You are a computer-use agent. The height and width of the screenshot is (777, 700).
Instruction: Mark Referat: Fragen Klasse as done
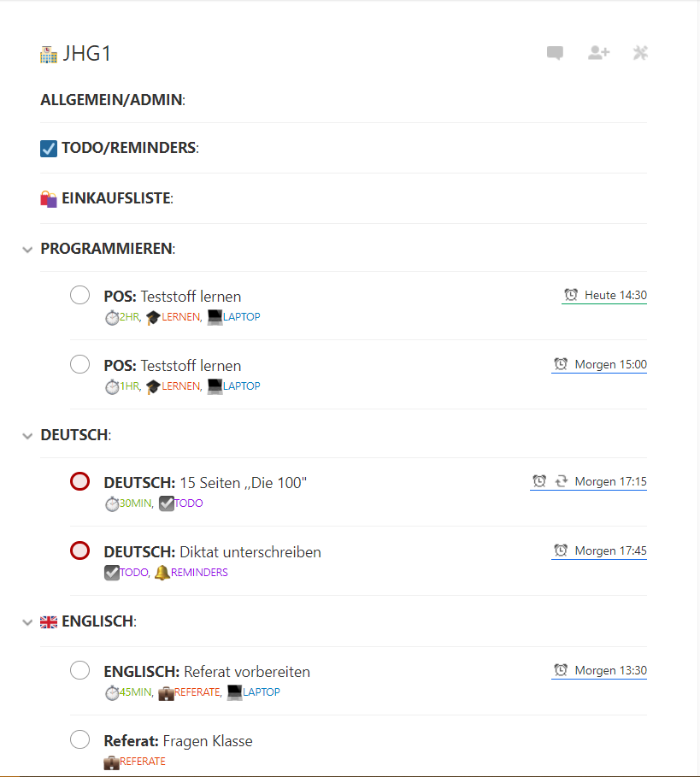tap(79, 739)
